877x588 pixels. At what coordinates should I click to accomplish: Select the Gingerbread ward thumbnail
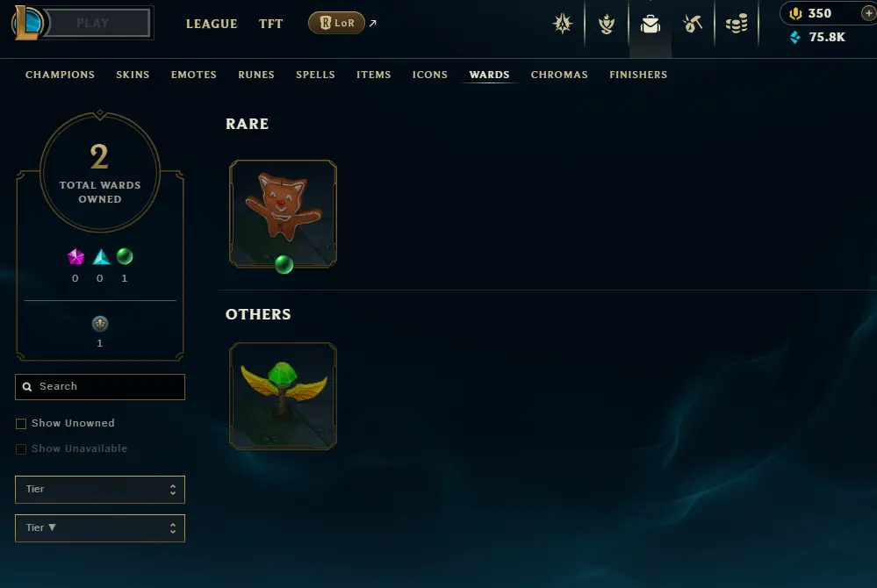[283, 213]
